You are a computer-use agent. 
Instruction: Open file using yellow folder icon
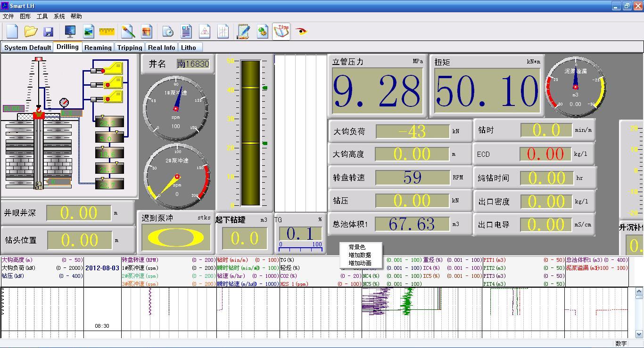tap(31, 32)
